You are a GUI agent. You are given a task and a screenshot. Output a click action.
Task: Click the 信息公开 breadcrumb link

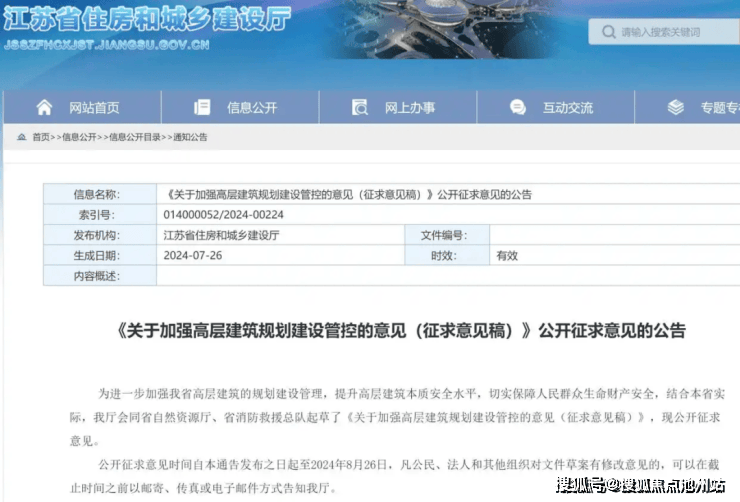[x=79, y=137]
